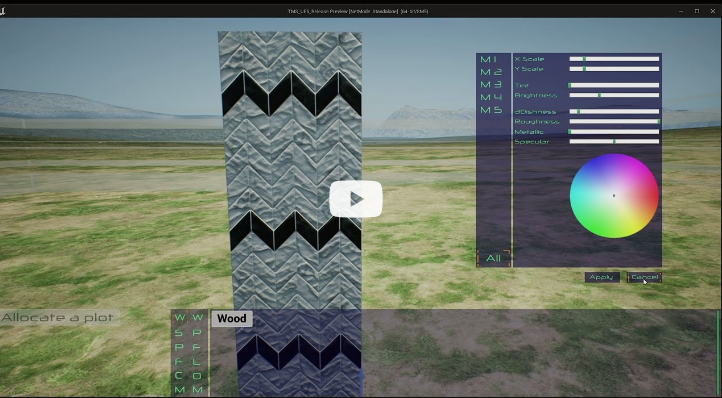The width and height of the screenshot is (722, 398).
Task: Adjust the Y Scale slider
Action: [x=614, y=69]
